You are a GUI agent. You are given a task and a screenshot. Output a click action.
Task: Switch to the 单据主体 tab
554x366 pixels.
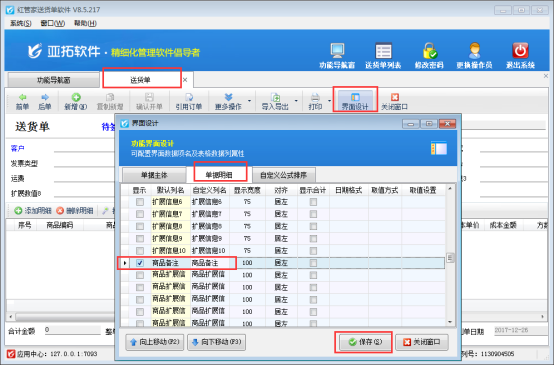[x=154, y=175]
